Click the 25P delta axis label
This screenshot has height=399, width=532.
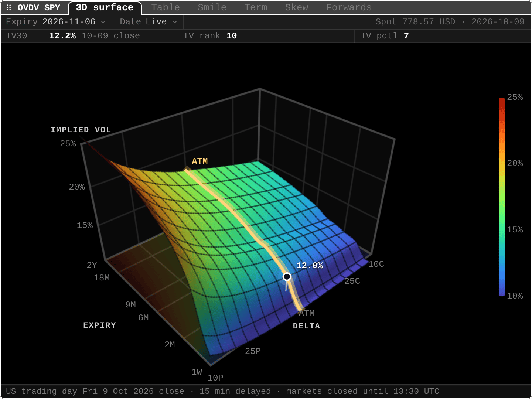253,351
